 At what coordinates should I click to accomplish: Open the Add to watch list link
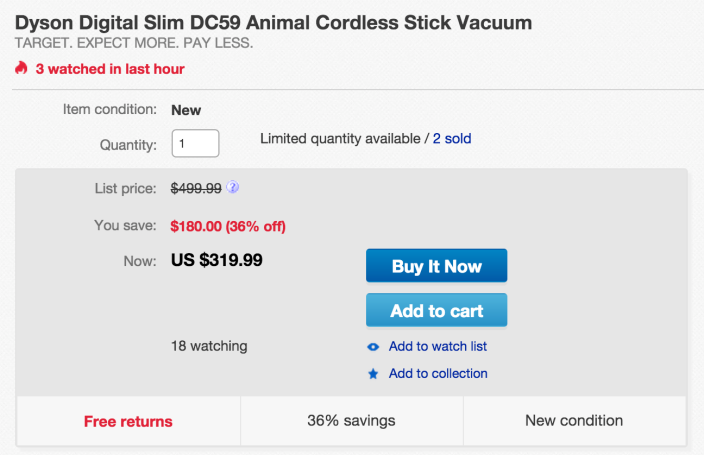pos(437,347)
